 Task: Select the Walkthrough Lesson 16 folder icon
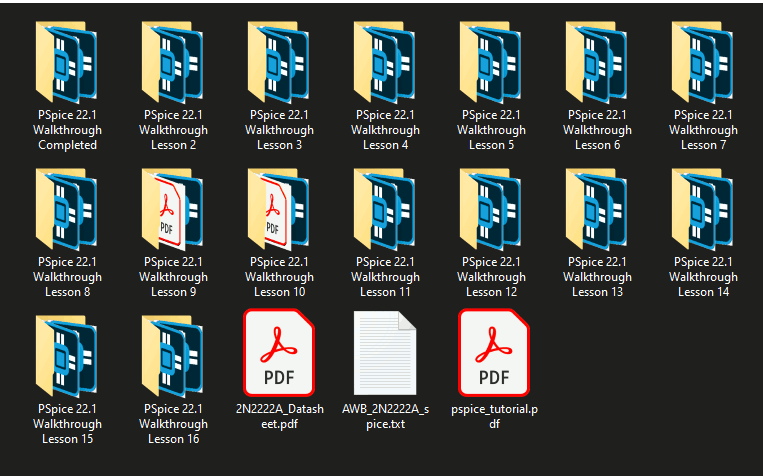click(173, 356)
